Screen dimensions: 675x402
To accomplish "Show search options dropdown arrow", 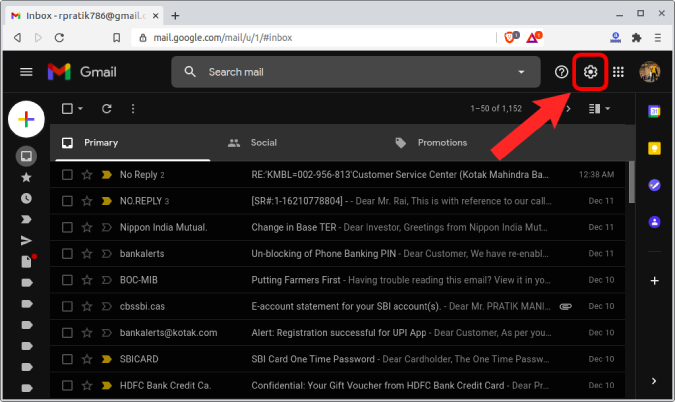I will [x=521, y=72].
